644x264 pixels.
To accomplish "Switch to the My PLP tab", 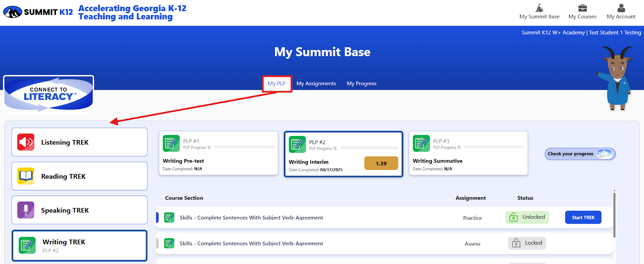I will coord(277,84).
